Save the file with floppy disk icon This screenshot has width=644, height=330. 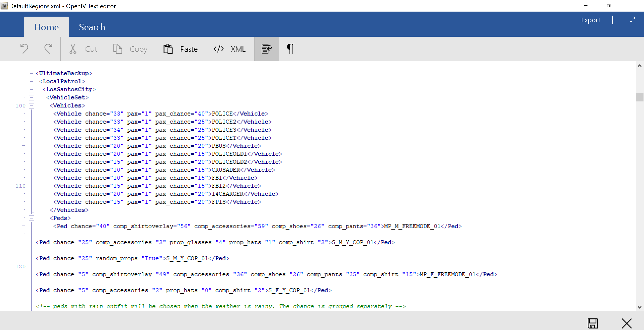tap(593, 323)
